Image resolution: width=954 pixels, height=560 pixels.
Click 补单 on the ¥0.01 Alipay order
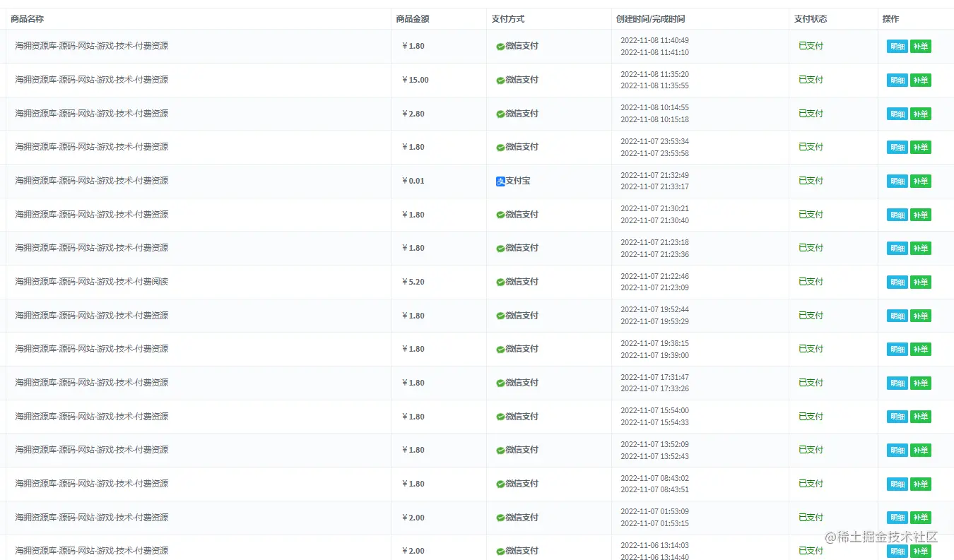(x=921, y=181)
